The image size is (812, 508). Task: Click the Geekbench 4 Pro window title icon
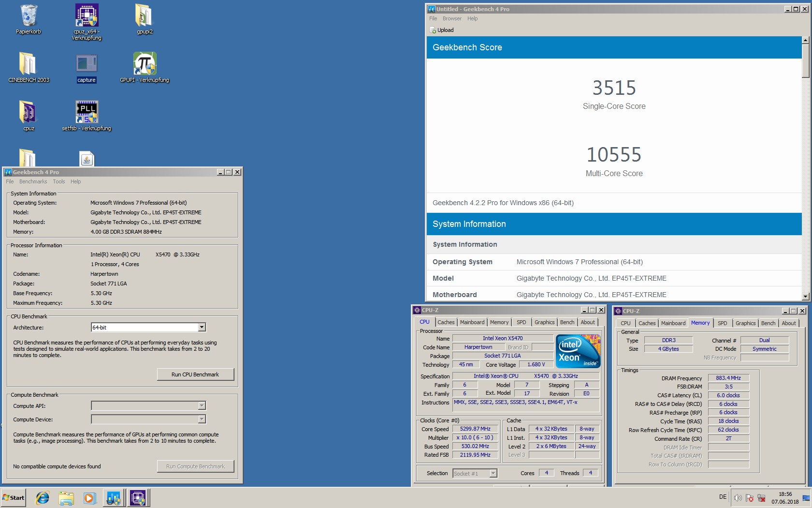tap(8, 172)
